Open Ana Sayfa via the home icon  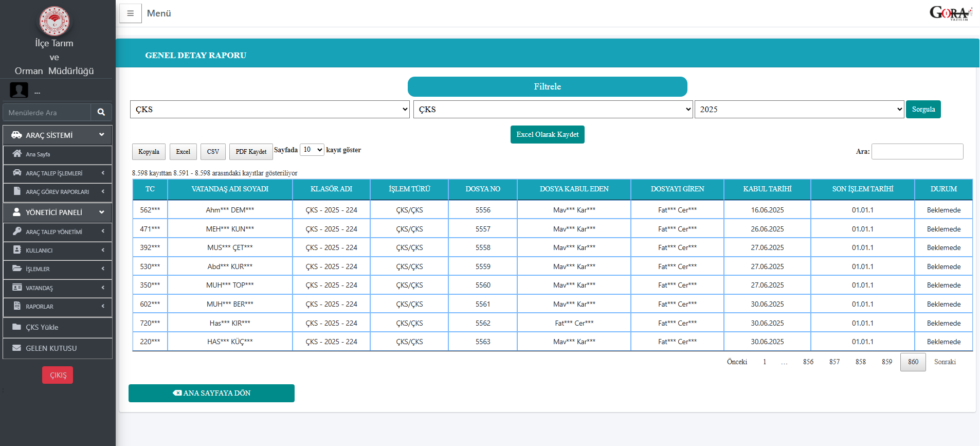pyautogui.click(x=17, y=154)
